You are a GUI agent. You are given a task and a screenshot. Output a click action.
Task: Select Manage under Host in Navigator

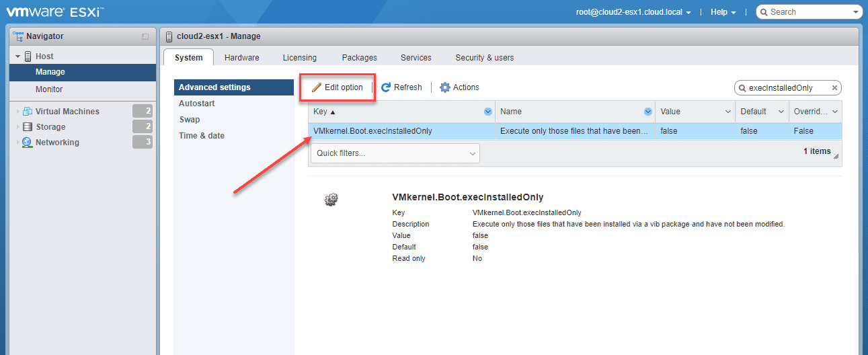(83, 72)
